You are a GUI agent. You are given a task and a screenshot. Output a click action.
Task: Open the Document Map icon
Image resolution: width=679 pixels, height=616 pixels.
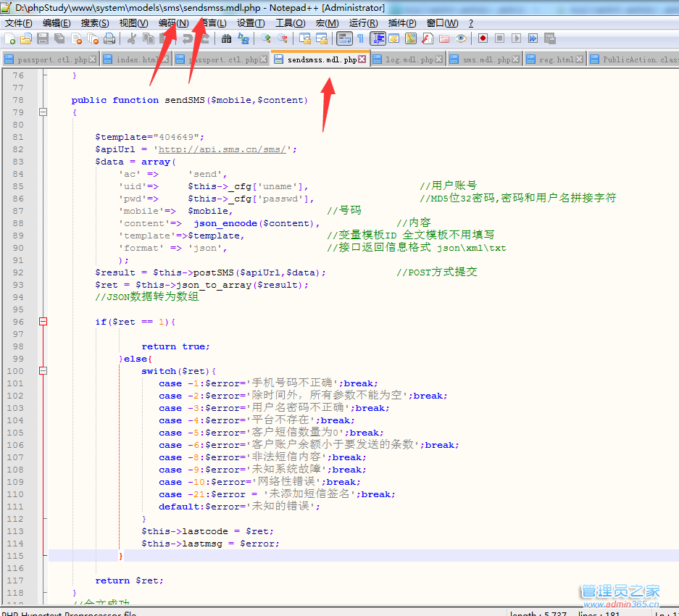point(411,38)
